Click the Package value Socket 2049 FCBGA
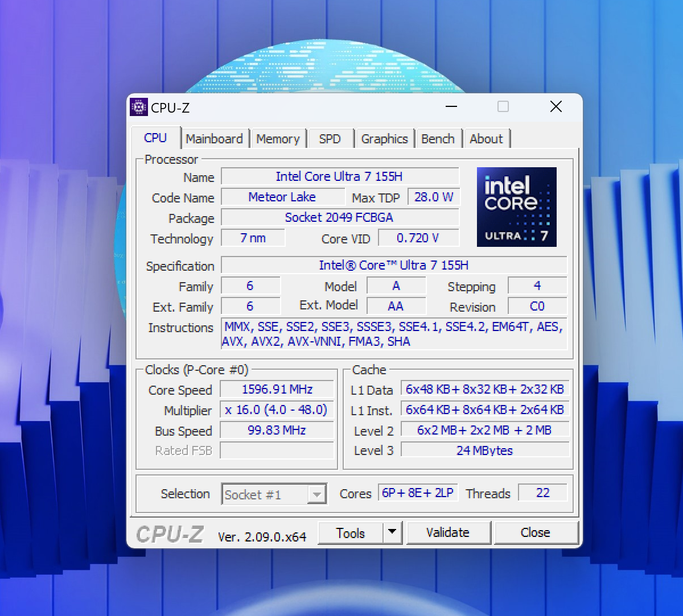 (x=340, y=217)
